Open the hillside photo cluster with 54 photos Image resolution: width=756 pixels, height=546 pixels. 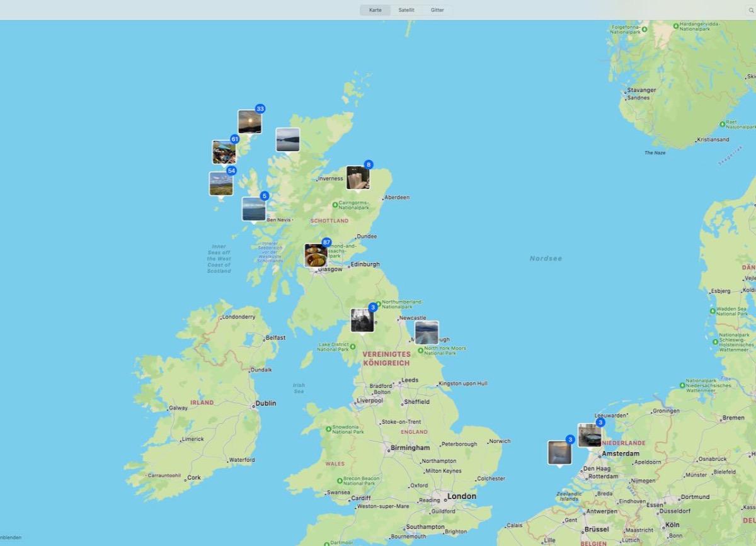point(221,184)
